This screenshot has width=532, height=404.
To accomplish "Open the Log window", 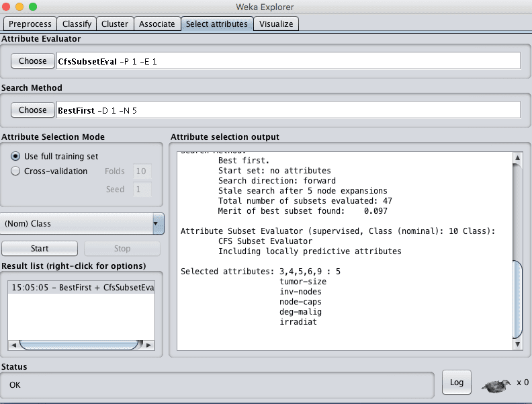I will [457, 382].
